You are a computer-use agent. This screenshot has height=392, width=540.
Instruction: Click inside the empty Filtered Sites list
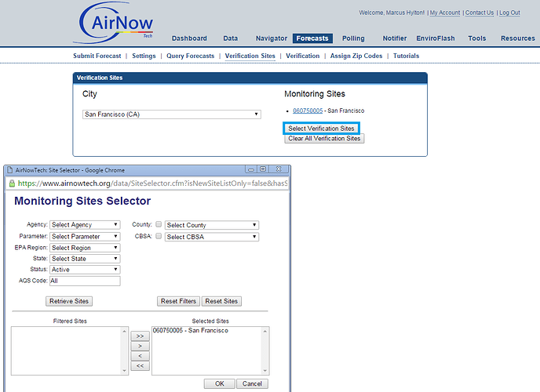click(67, 350)
